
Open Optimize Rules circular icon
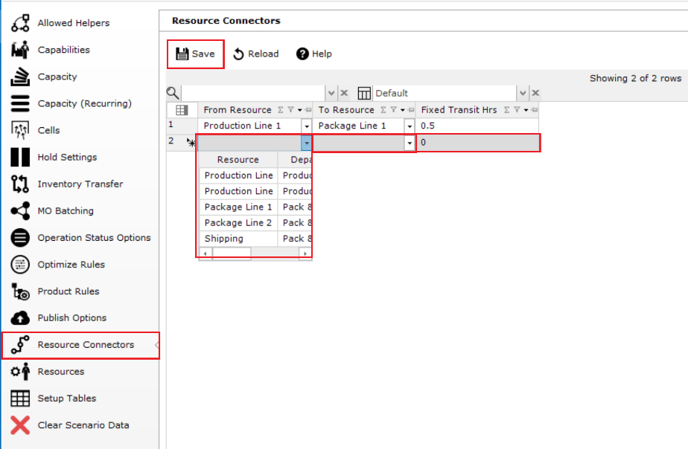pyautogui.click(x=20, y=264)
